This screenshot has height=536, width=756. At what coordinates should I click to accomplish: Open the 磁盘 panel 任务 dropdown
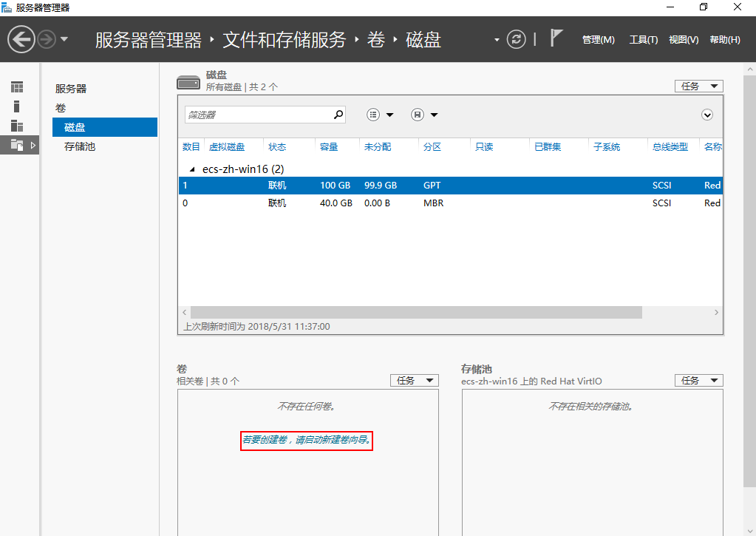point(698,86)
